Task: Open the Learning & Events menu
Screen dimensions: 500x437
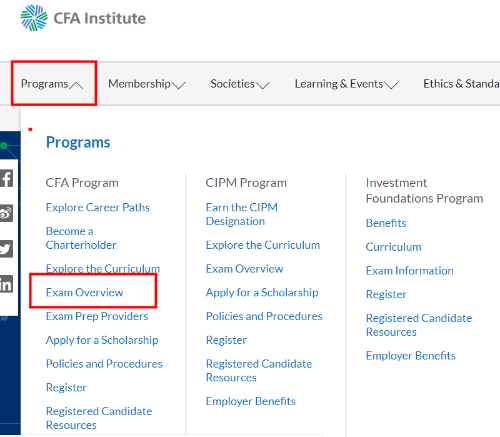Action: (346, 84)
